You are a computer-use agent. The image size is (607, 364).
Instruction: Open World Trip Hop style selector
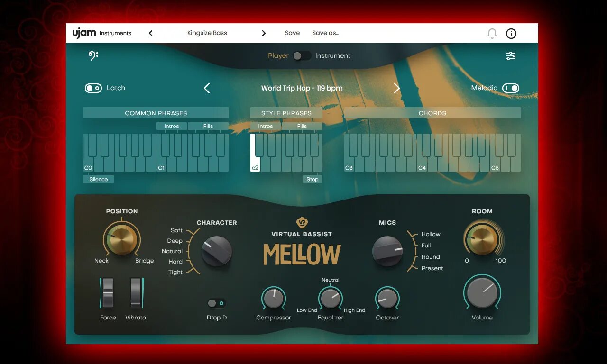pos(302,88)
